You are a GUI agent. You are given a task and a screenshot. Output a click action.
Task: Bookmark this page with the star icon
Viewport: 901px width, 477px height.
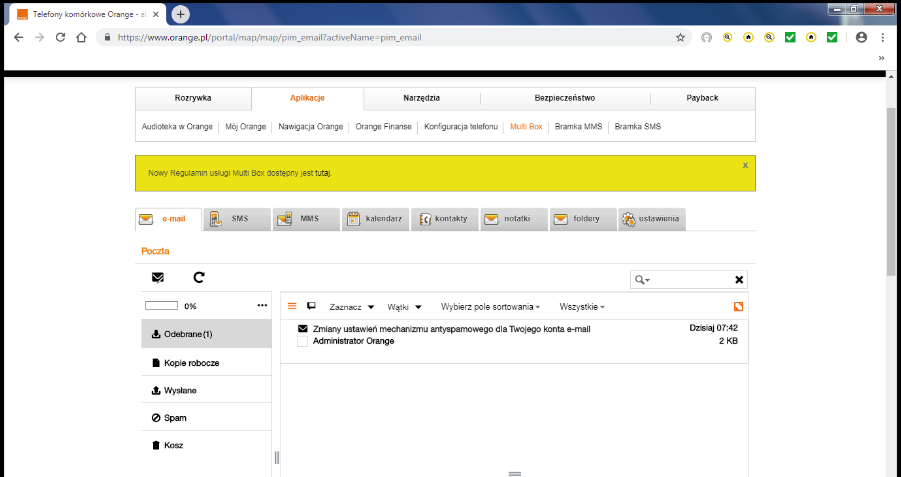coord(680,37)
